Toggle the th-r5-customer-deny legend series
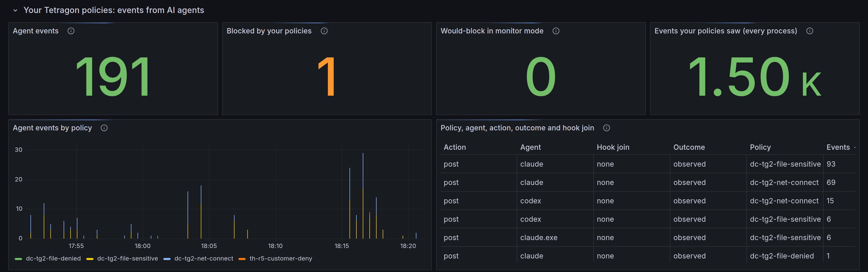Screen dimensions: 868x272 tap(281, 258)
